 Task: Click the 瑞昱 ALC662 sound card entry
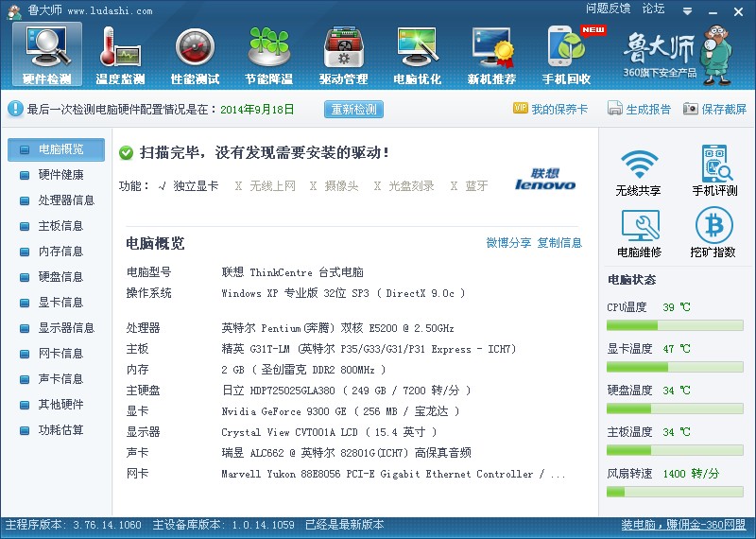[x=346, y=453]
